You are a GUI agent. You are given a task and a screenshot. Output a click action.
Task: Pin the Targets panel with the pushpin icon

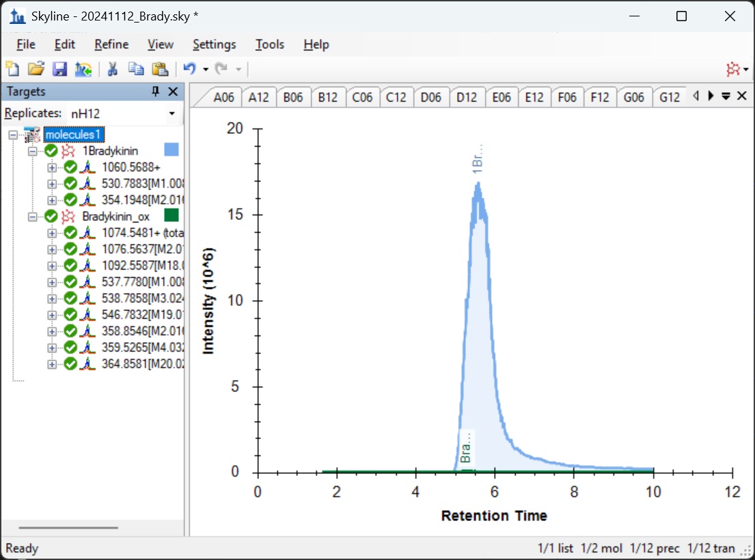pos(155,92)
